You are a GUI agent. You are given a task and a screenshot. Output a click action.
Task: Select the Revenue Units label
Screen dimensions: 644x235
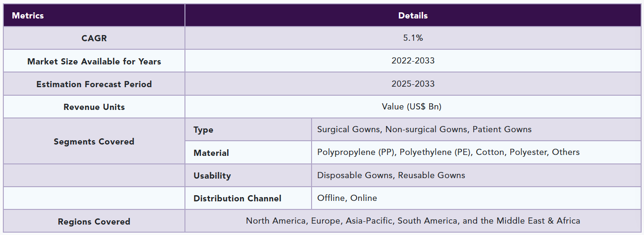pos(94,107)
